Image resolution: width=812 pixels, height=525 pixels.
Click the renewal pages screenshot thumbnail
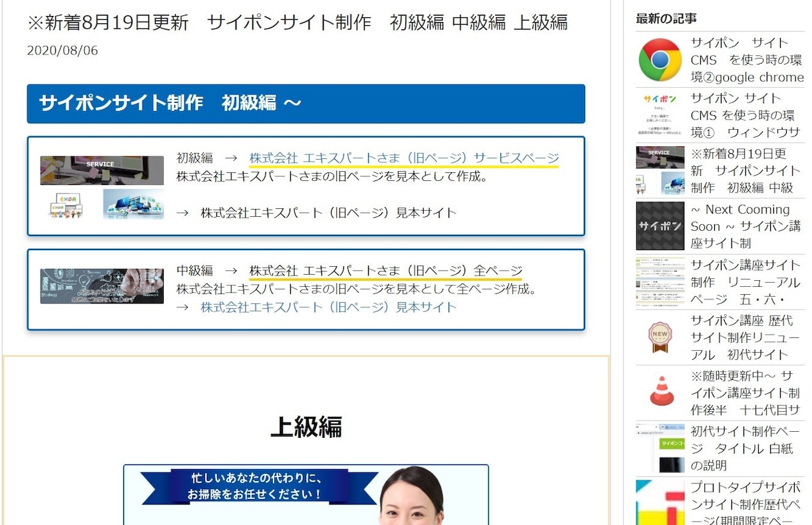click(x=660, y=282)
